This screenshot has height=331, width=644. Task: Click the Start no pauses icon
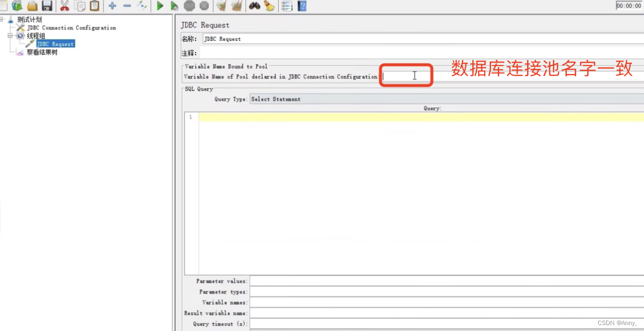[x=174, y=6]
